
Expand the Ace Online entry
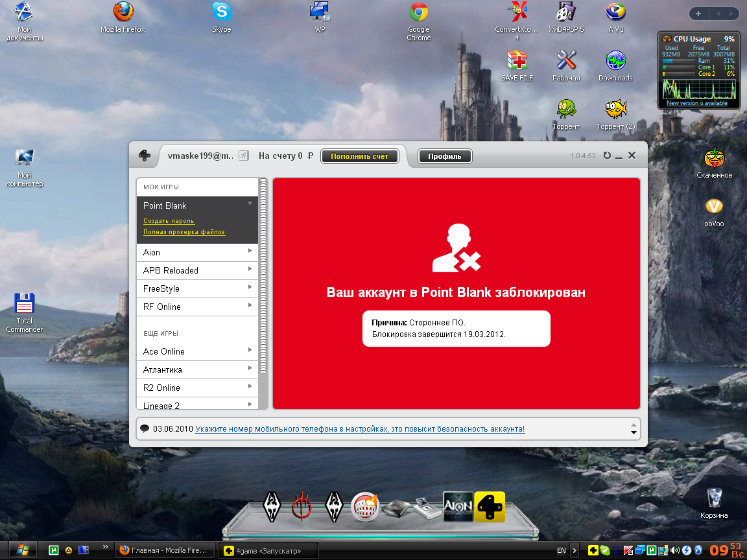point(250,350)
